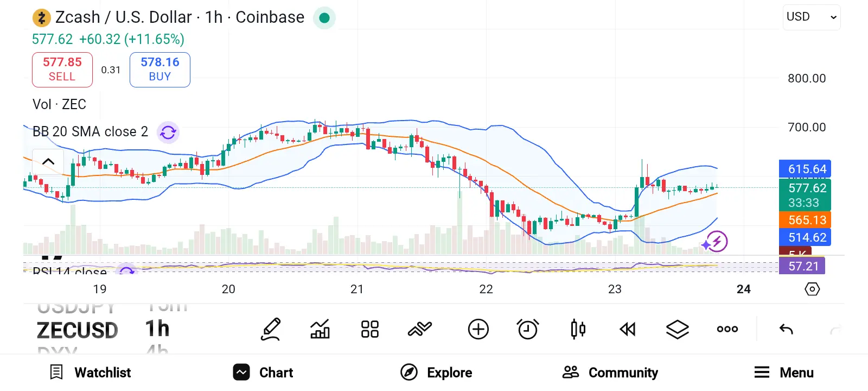Switch to the Watchlist tab
The height and width of the screenshot is (391, 868).
91,373
